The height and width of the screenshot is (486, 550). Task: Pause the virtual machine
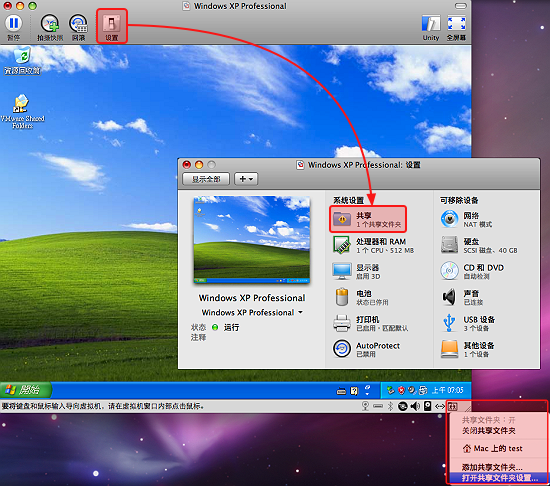14,23
